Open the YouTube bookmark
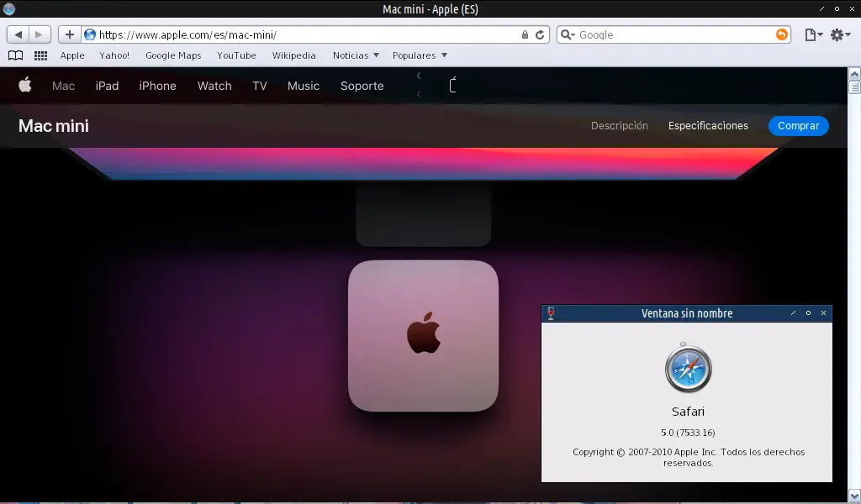Screen dimensions: 861x504 pos(236,55)
